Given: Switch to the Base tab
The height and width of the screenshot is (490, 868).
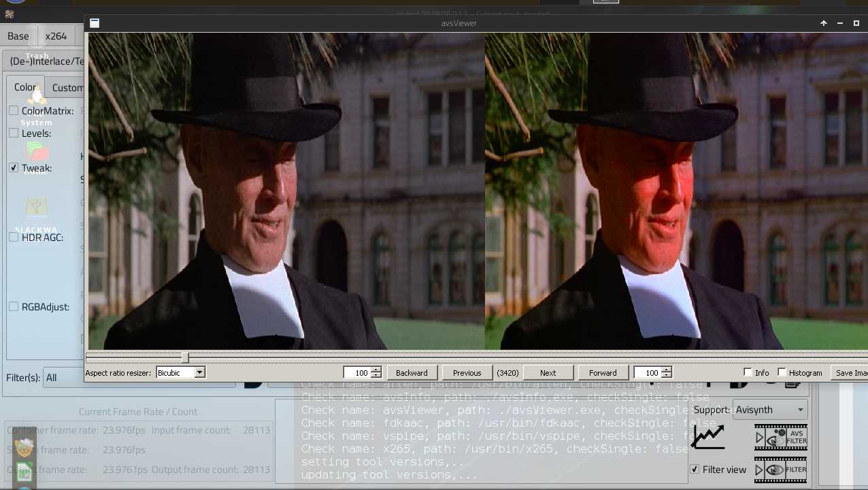Looking at the screenshot, I should 18,36.
